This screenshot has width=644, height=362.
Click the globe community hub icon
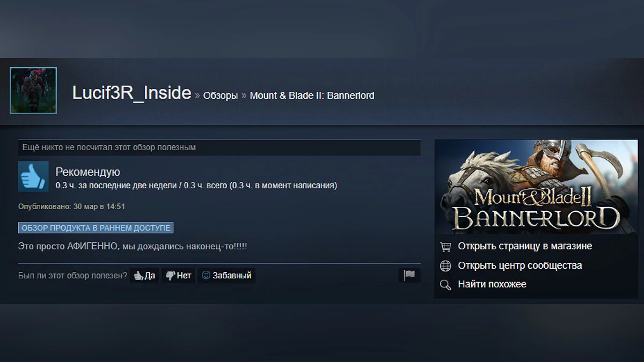tap(445, 265)
